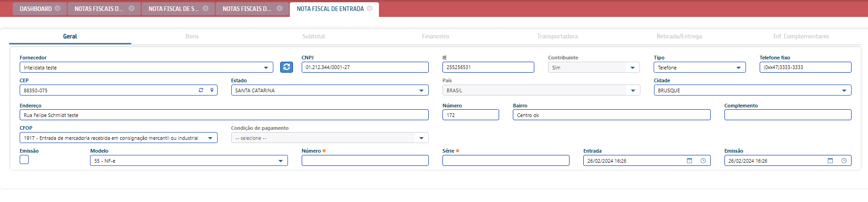Open the CFOP dropdown list
The height and width of the screenshot is (202, 868).
[210, 138]
